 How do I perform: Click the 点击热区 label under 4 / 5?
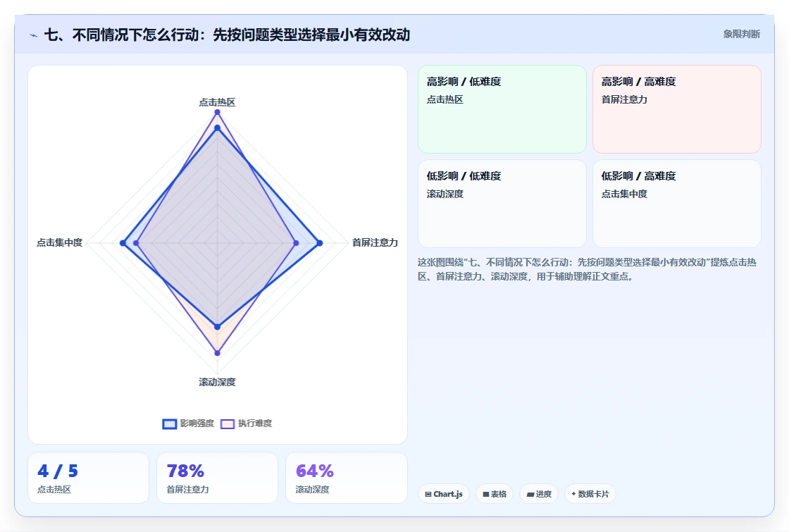(x=54, y=489)
